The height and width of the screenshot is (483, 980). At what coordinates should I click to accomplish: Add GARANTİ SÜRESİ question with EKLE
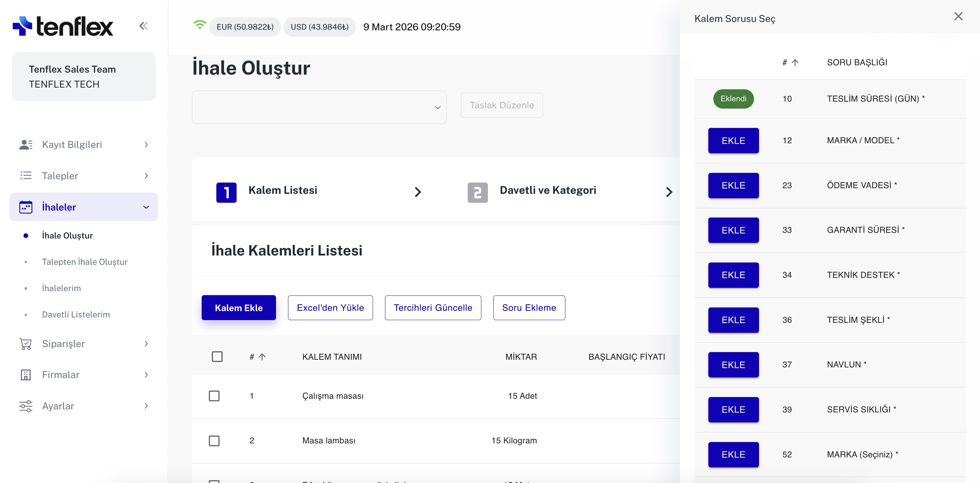point(733,231)
